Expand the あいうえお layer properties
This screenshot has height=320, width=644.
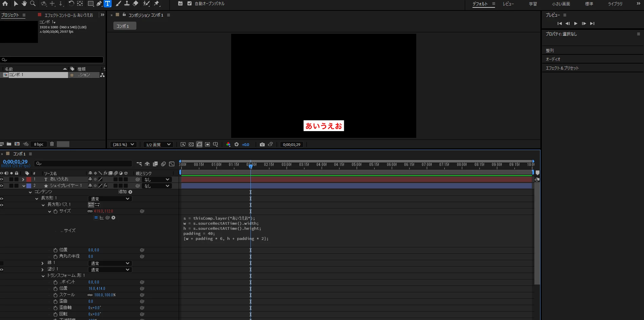click(23, 179)
